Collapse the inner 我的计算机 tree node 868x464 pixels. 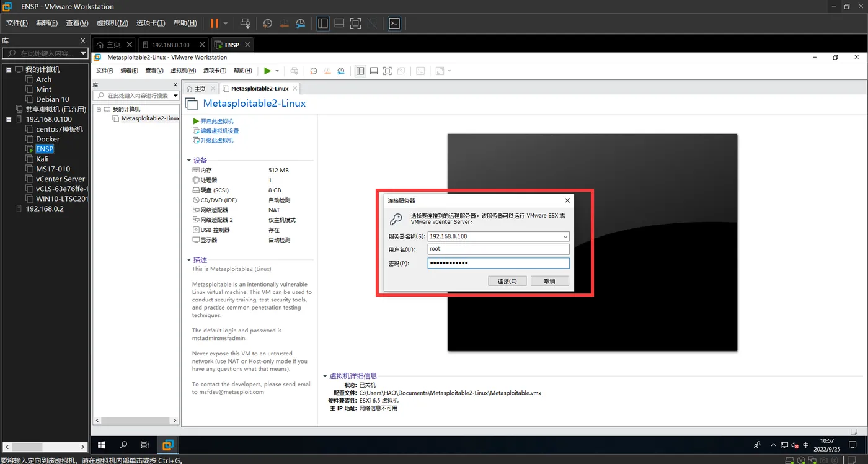99,109
